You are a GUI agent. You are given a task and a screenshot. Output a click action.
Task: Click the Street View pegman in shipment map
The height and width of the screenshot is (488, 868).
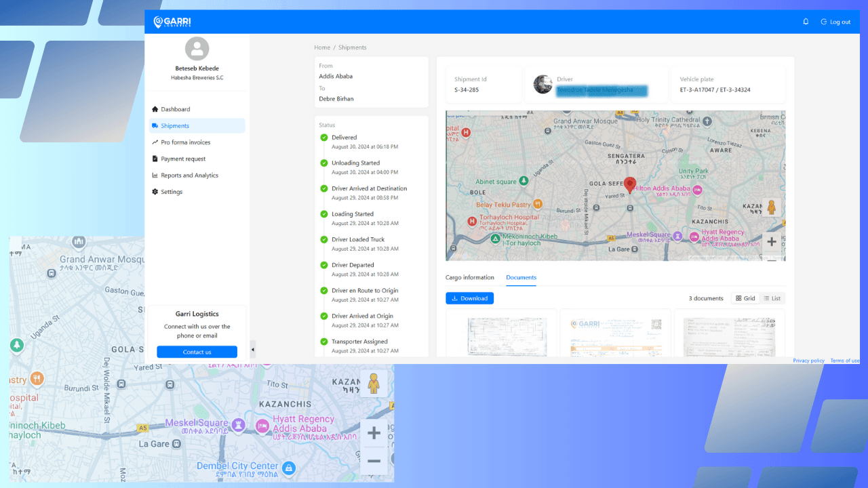click(x=771, y=207)
